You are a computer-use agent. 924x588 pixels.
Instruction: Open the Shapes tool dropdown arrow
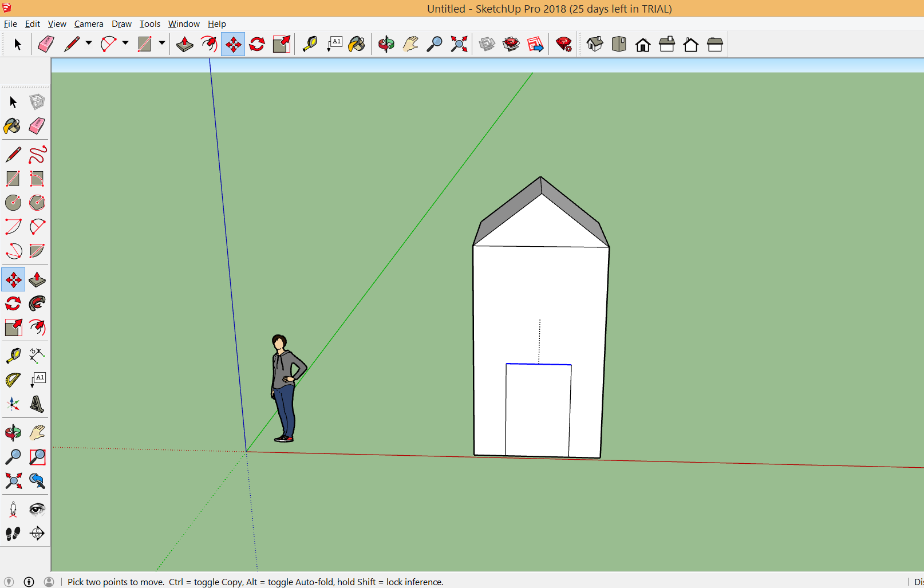(162, 43)
